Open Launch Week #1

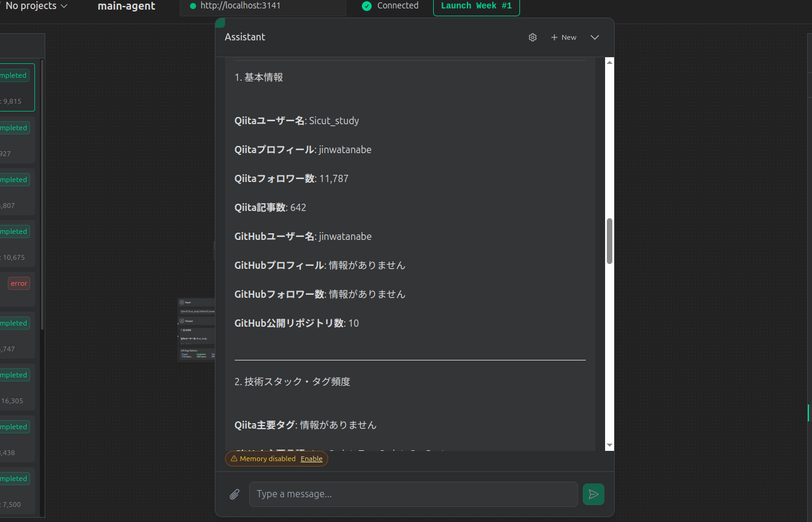coord(476,5)
